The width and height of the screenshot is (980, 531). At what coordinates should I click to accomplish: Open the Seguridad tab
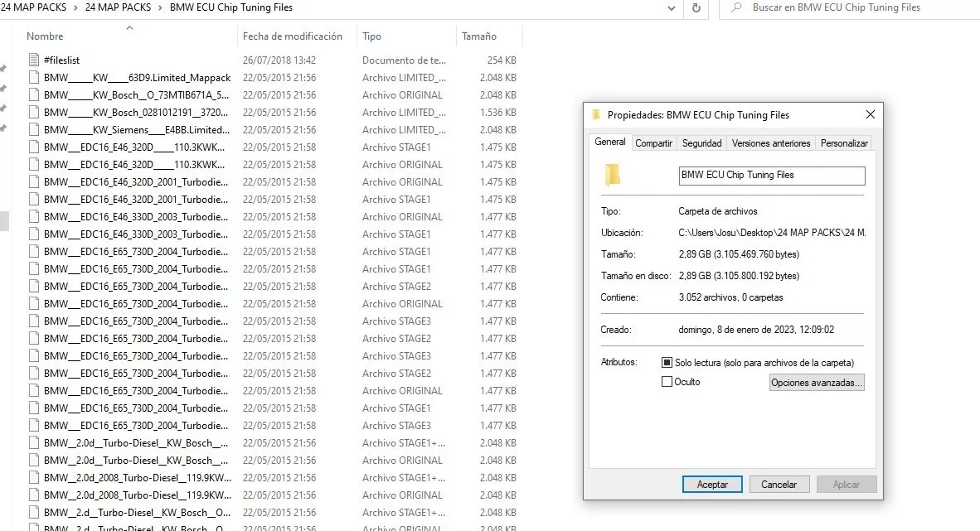coord(702,143)
